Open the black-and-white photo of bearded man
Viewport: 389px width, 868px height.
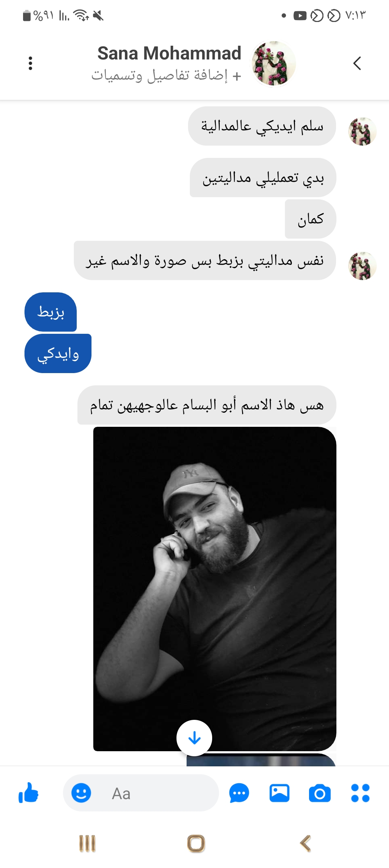pyautogui.click(x=215, y=589)
